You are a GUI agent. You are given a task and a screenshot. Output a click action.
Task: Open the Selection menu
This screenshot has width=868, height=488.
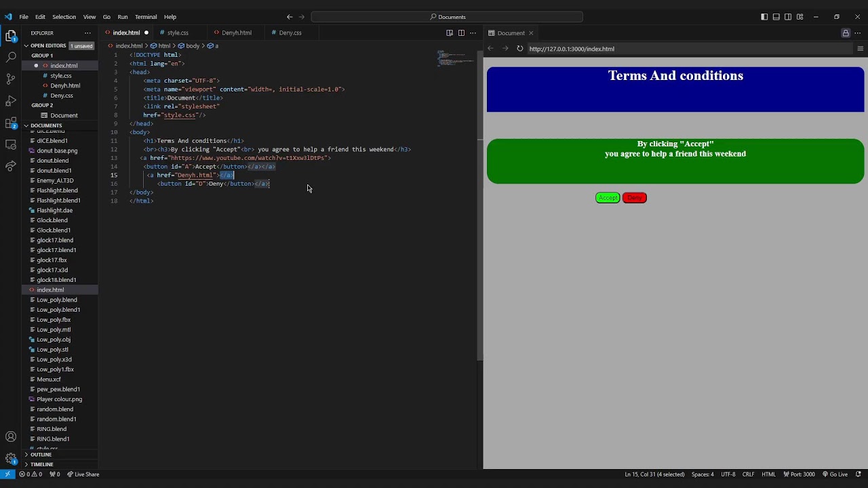pyautogui.click(x=64, y=17)
